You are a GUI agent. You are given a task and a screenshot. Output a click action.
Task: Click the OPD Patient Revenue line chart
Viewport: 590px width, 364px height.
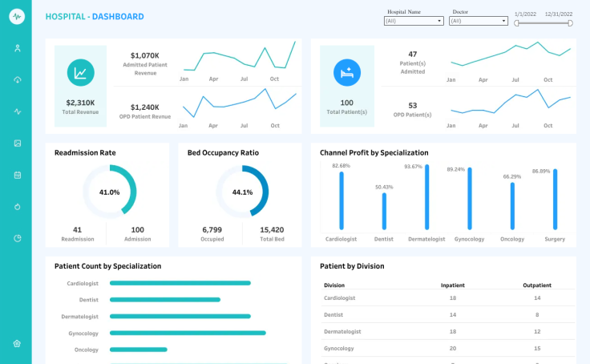click(240, 103)
